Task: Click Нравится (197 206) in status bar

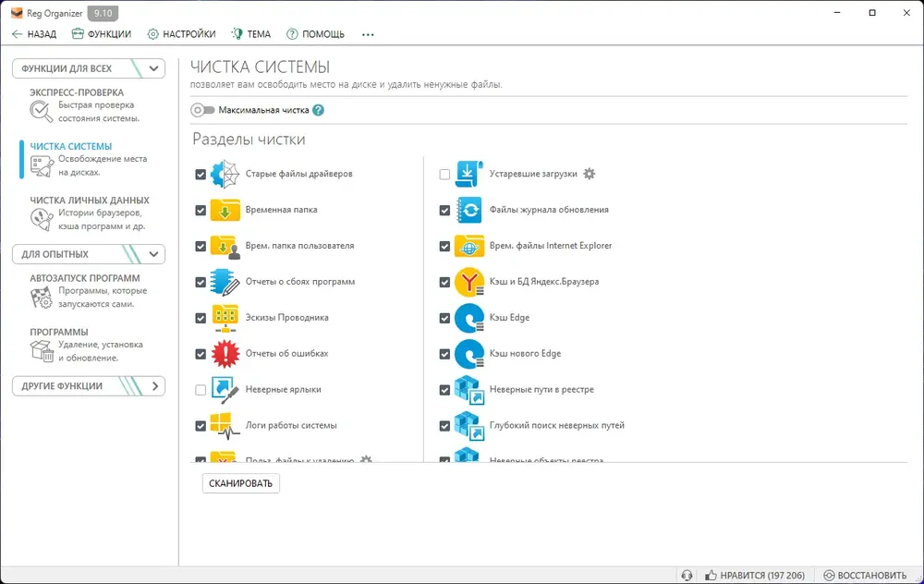Action: (x=755, y=575)
